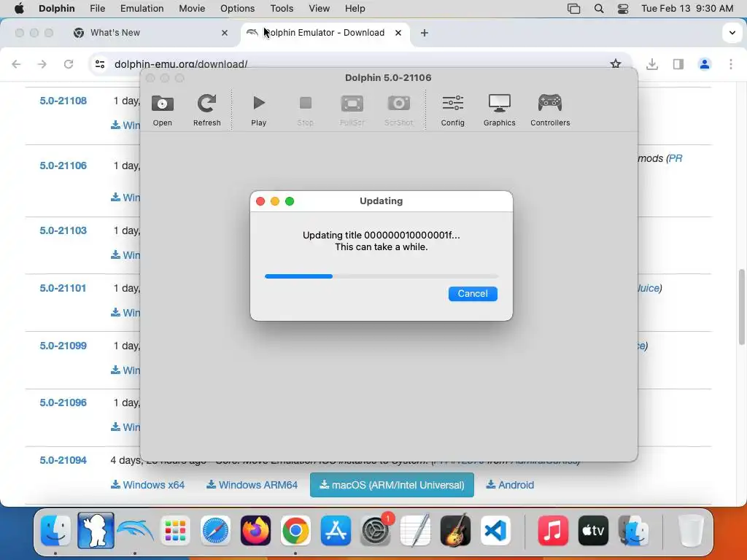The image size is (747, 560).
Task: Open the Apple menu
Action: pyautogui.click(x=19, y=9)
